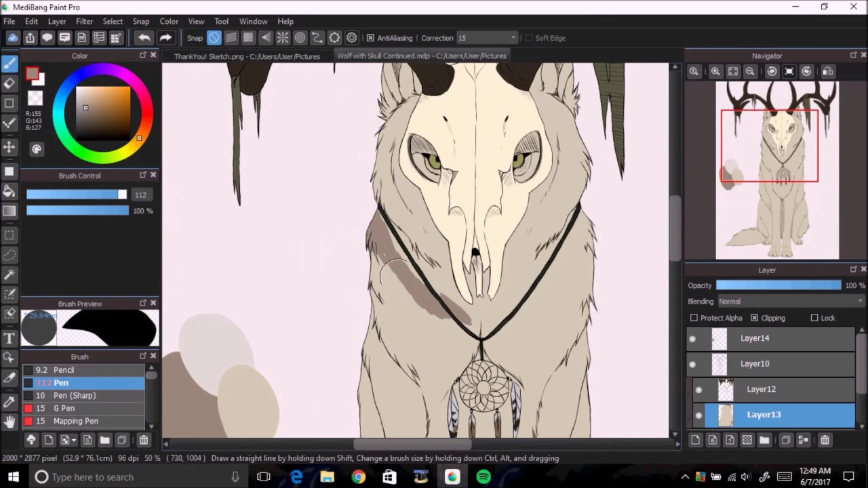
Task: Select the Lasso tool
Action: pos(9,255)
